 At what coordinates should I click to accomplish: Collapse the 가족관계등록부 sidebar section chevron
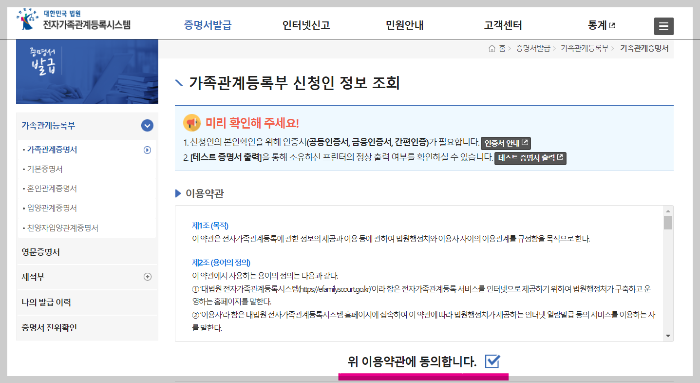coord(147,125)
